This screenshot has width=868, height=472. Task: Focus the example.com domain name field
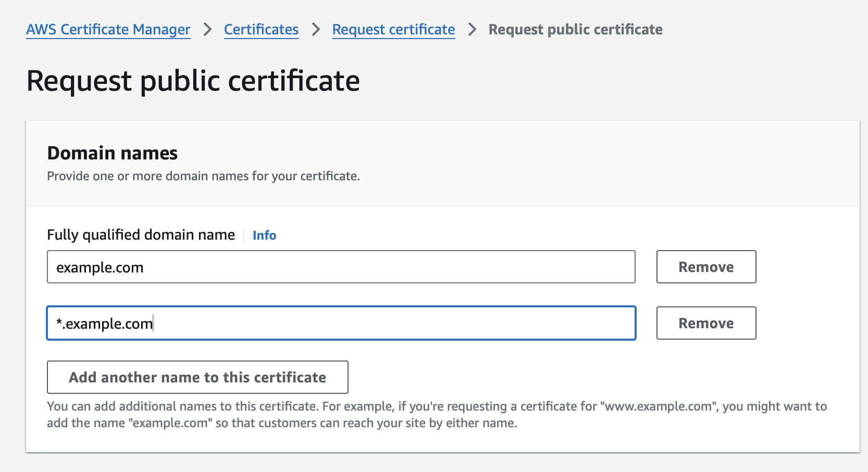tap(341, 267)
